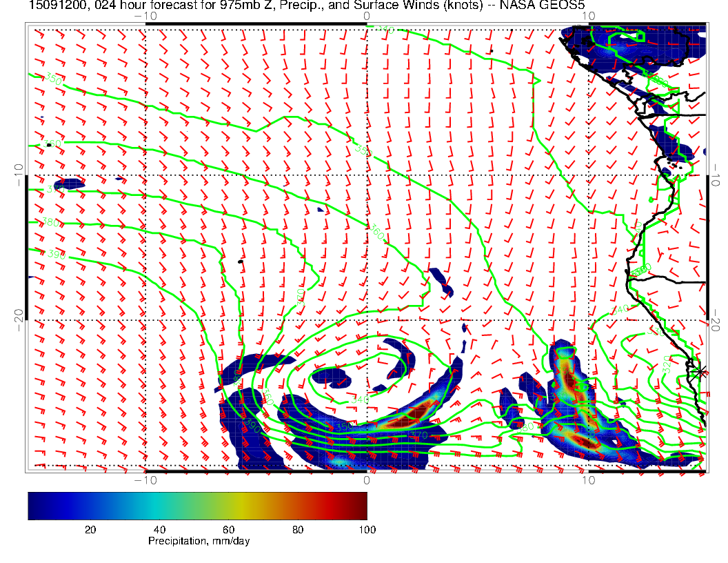Click the dark red end of the precipitation colorbar

(x=361, y=506)
